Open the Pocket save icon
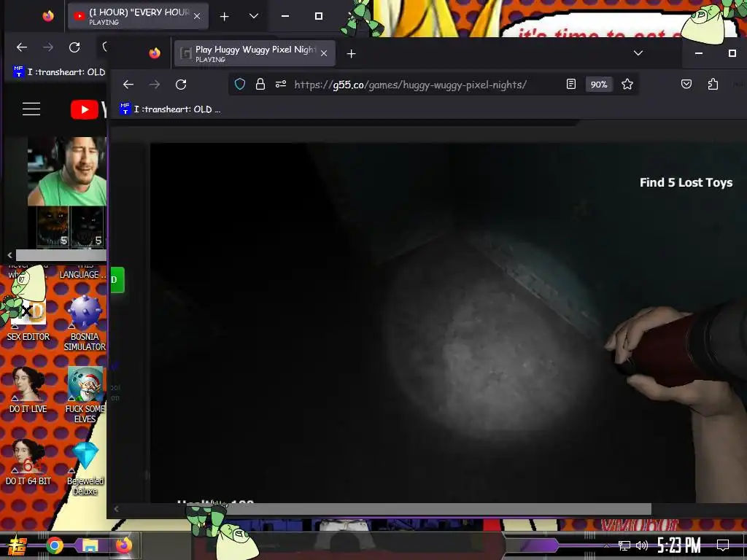This screenshot has height=560, width=747. [686, 85]
